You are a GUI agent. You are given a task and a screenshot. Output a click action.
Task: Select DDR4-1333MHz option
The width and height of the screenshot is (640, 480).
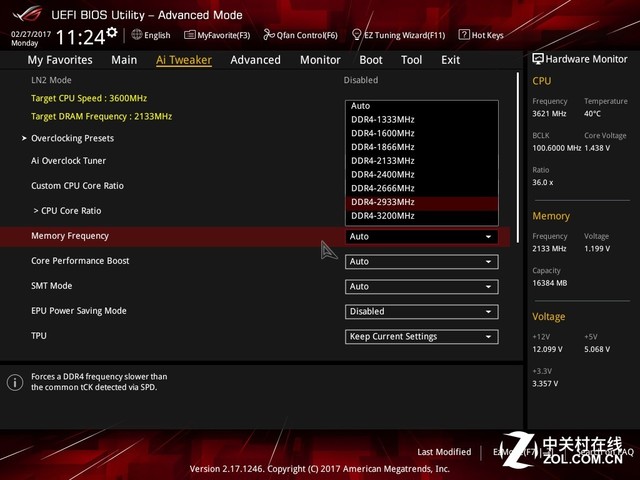click(422, 120)
